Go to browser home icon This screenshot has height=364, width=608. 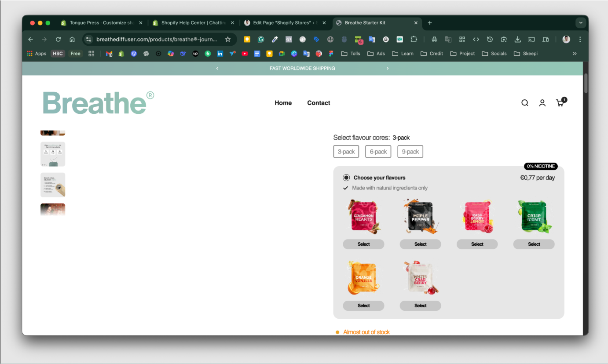coord(72,39)
